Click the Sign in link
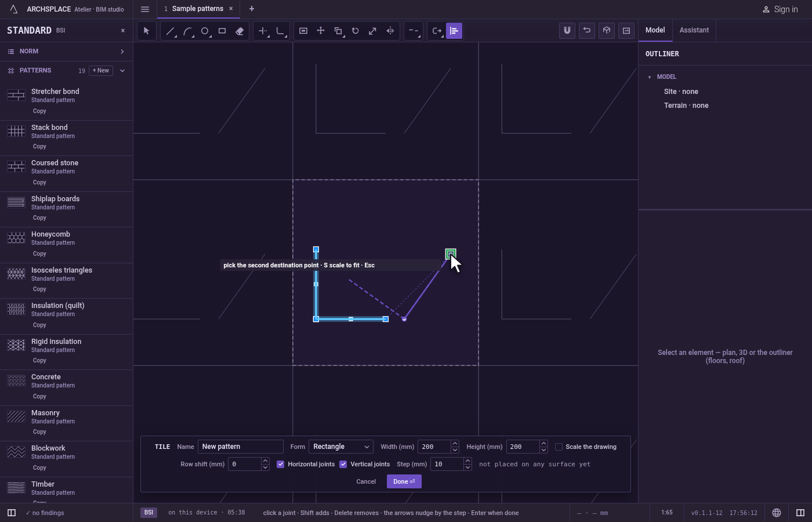The width and height of the screenshot is (812, 522). [780, 9]
